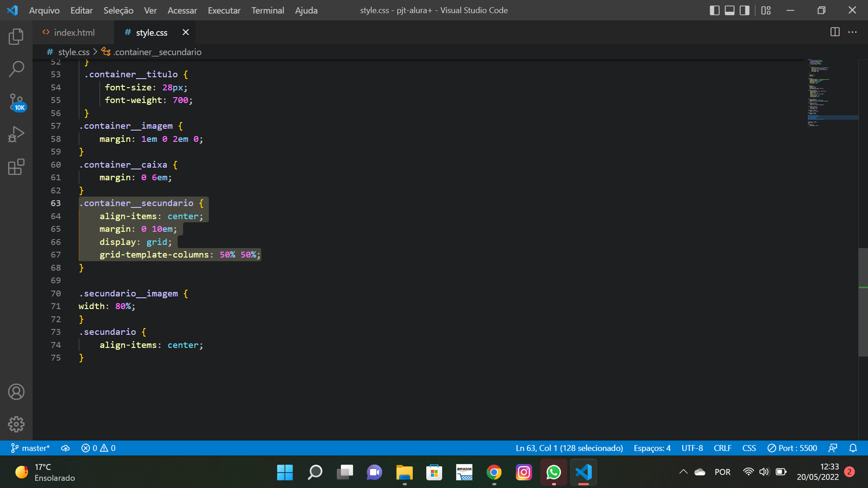
Task: Show hidden system tray icons chevron
Action: click(683, 472)
